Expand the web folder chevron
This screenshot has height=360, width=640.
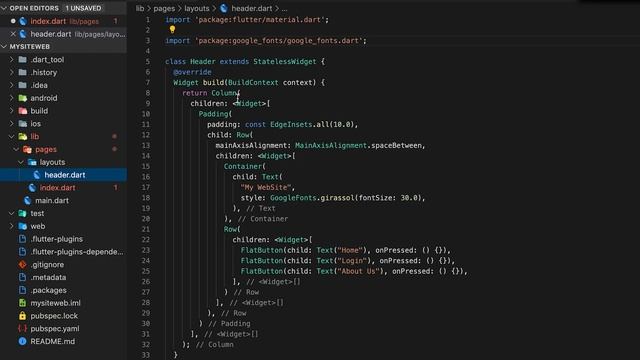(11, 226)
